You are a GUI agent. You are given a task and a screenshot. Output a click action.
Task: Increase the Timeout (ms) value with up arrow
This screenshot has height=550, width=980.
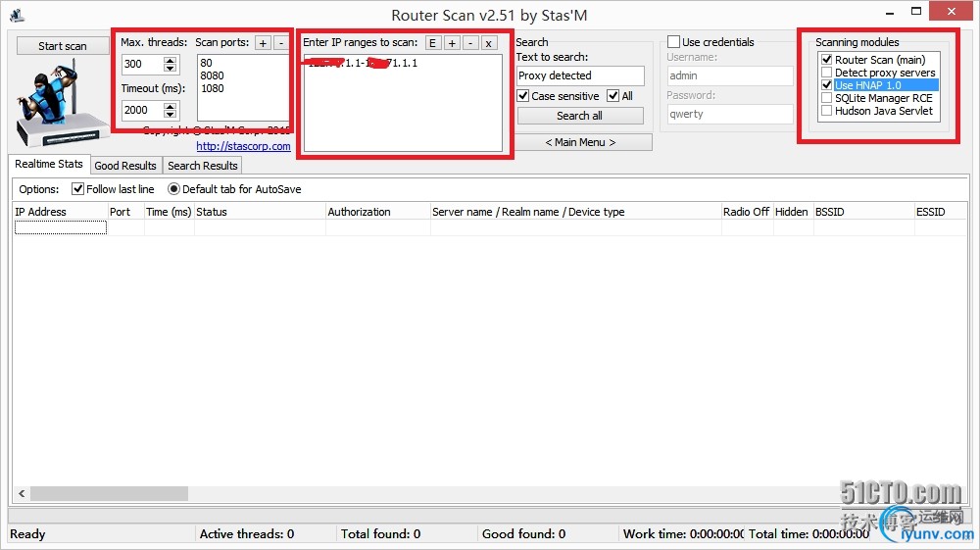tap(170, 106)
